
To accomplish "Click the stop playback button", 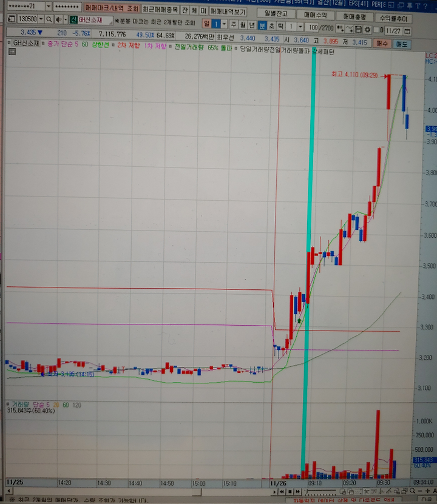I will pyautogui.click(x=290, y=491).
